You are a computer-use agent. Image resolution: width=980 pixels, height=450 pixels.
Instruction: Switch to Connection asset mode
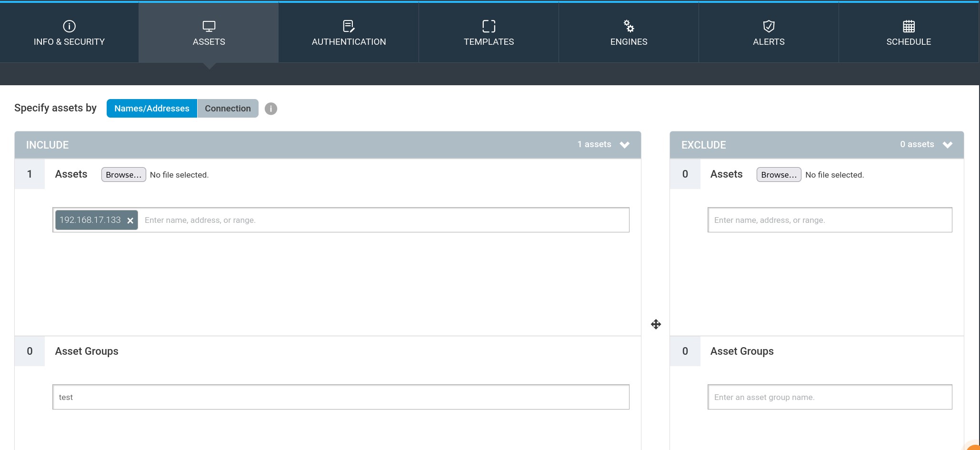click(228, 109)
